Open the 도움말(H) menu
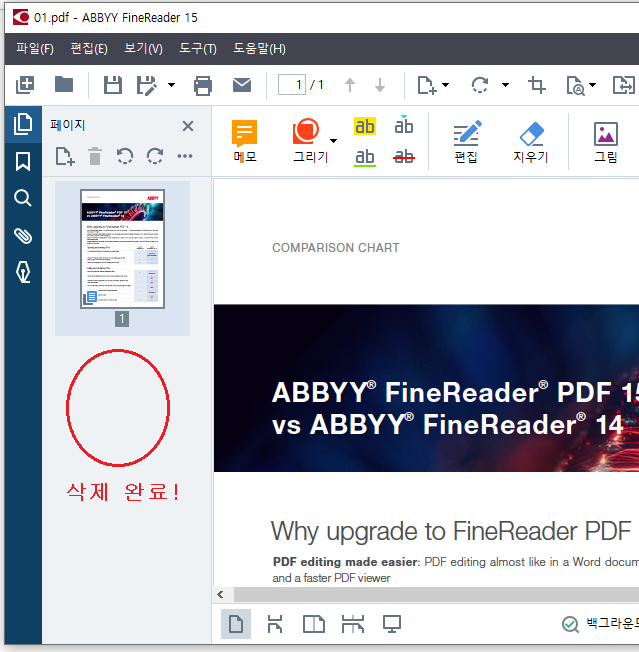The height and width of the screenshot is (652, 639). (259, 49)
